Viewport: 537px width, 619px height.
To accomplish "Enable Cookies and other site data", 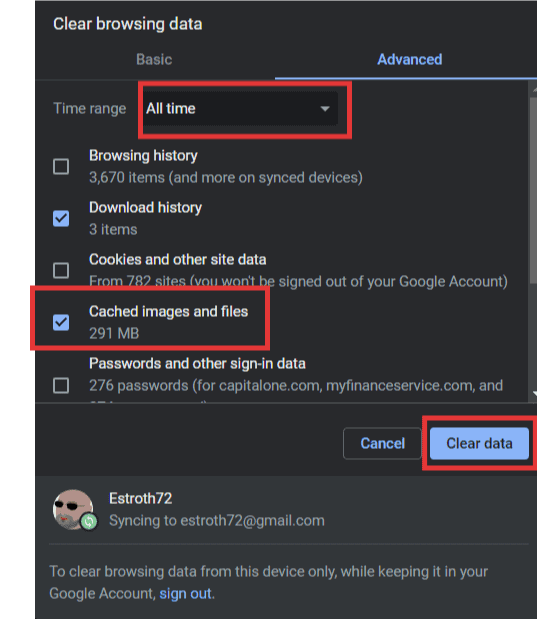I will (61, 270).
